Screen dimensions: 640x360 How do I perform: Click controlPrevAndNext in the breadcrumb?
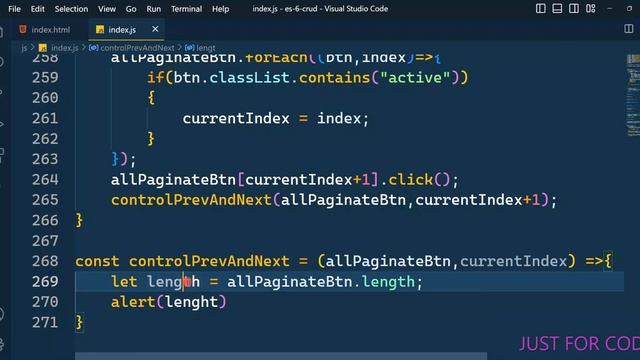[x=137, y=48]
